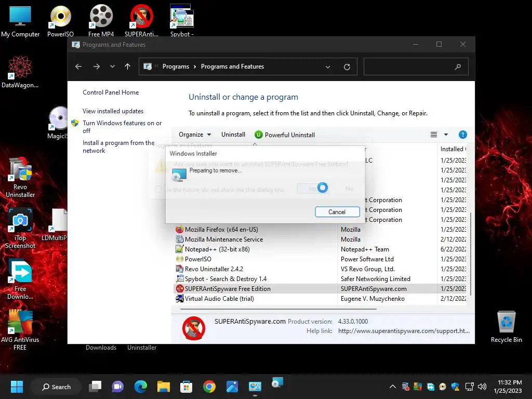Open recent locations dropdown arrow
This screenshot has height=399, width=532.
[x=112, y=66]
